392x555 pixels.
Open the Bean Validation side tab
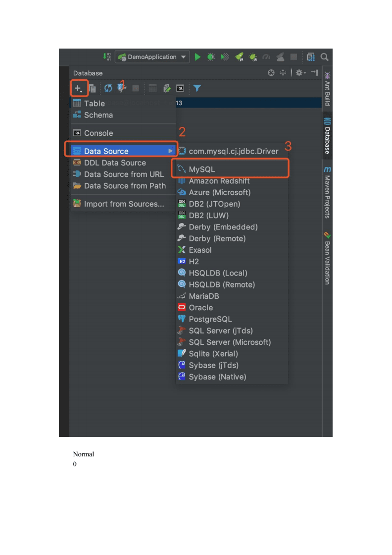click(x=327, y=258)
